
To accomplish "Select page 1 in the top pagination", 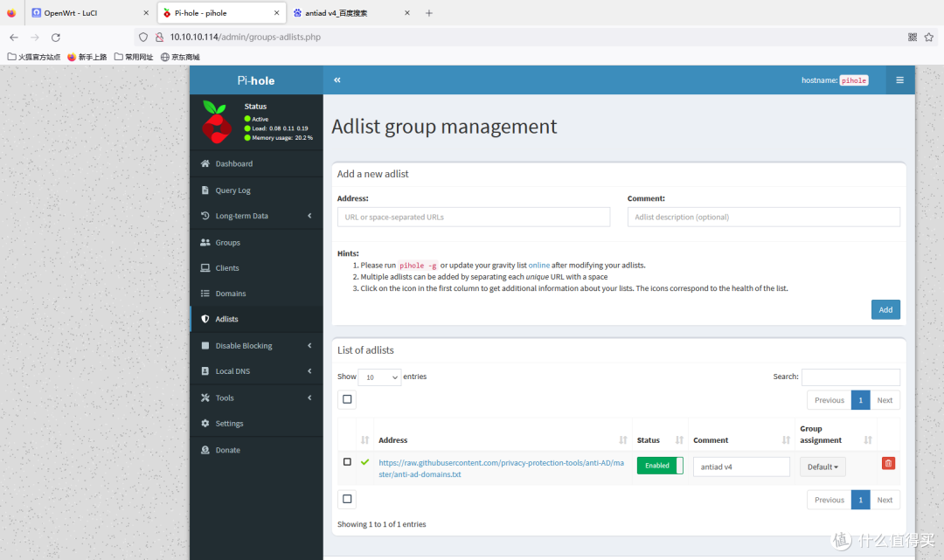I will [x=860, y=400].
